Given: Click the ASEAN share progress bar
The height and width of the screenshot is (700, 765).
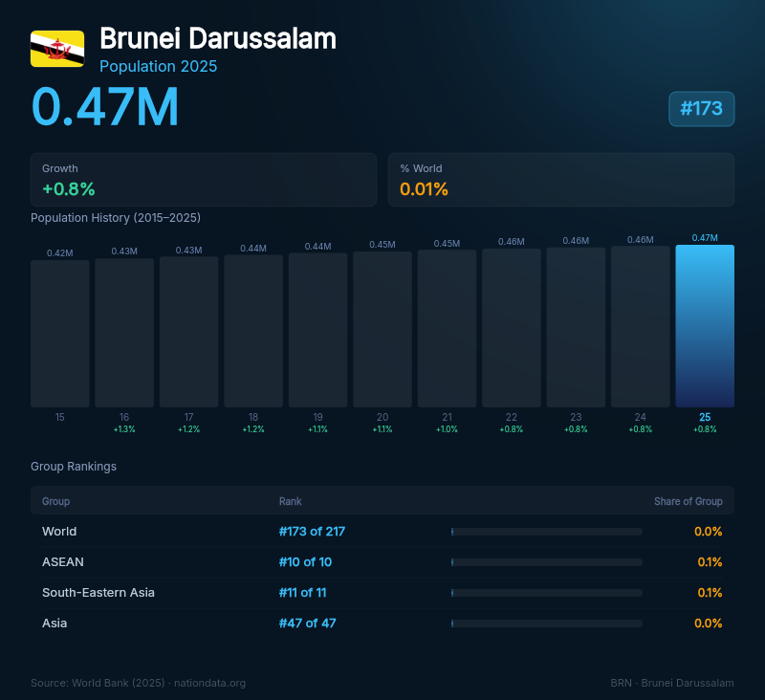Looking at the screenshot, I should (546, 562).
